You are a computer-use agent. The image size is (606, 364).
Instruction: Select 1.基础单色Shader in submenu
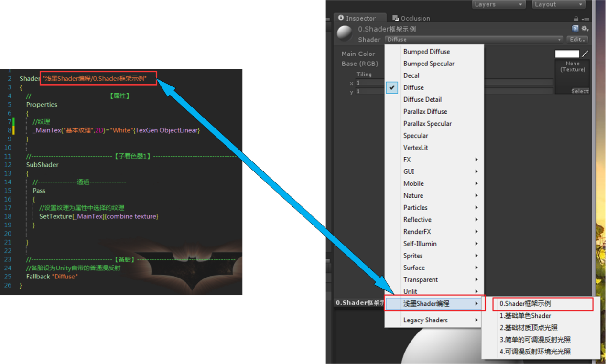coord(541,316)
